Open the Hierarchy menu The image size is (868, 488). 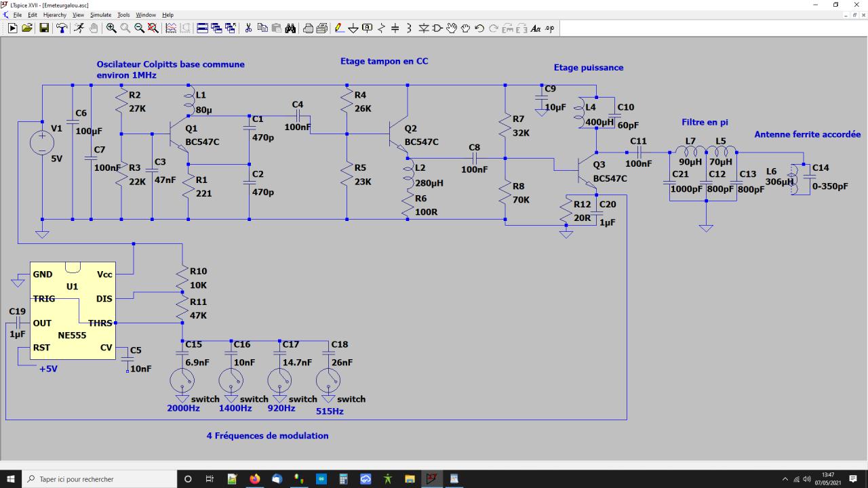click(x=54, y=14)
